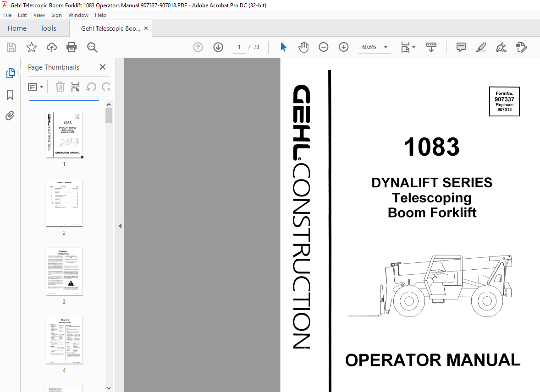Collapse the navigation pane with the side arrow
The height and width of the screenshot is (392, 540).
pos(120,226)
